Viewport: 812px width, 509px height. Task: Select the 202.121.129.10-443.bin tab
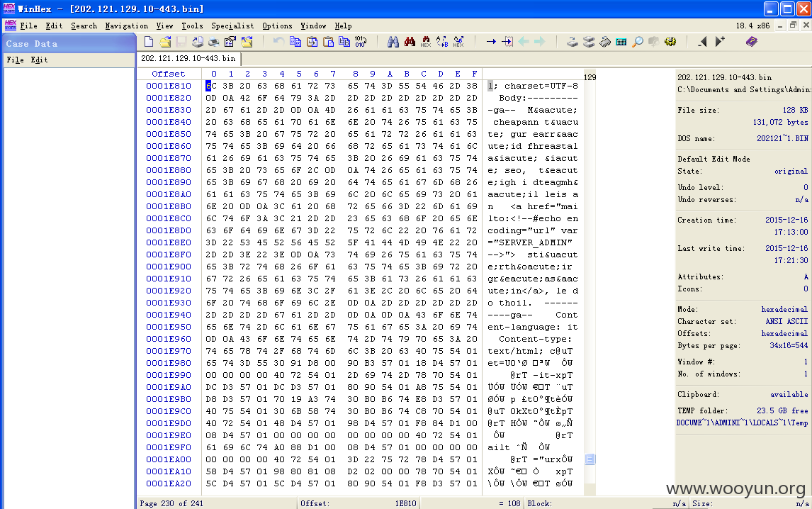coord(188,59)
